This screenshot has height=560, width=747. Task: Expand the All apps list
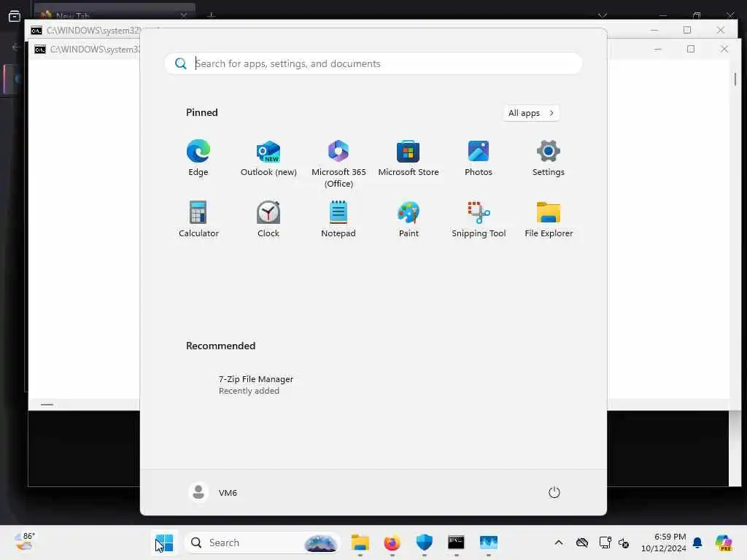[531, 113]
